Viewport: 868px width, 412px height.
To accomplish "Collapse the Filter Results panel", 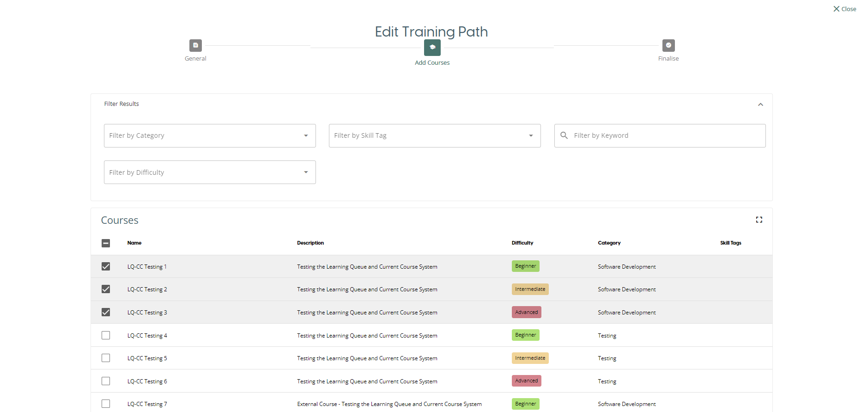I will [760, 105].
